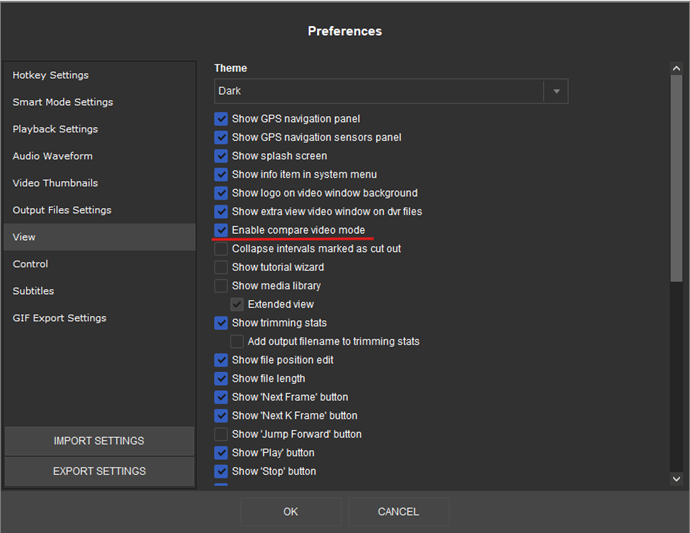Confirm preferences with OK button
The width and height of the screenshot is (690, 533).
tap(291, 512)
